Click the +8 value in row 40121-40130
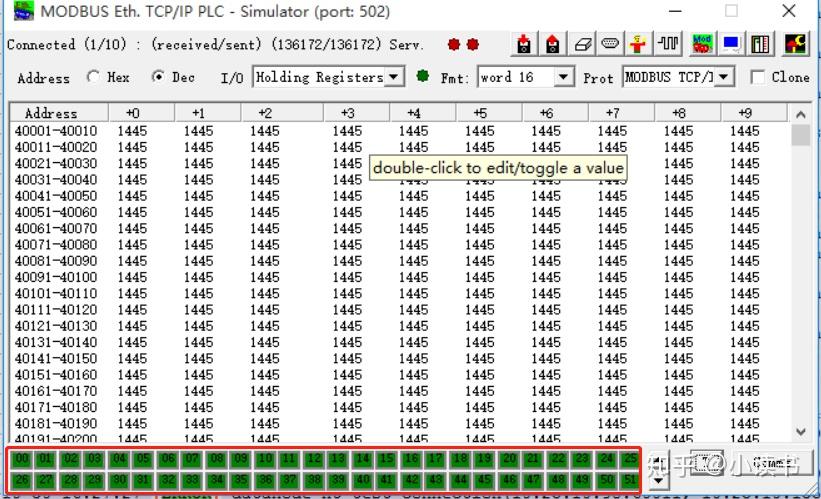Image resolution: width=821 pixels, height=499 pixels. [x=679, y=326]
